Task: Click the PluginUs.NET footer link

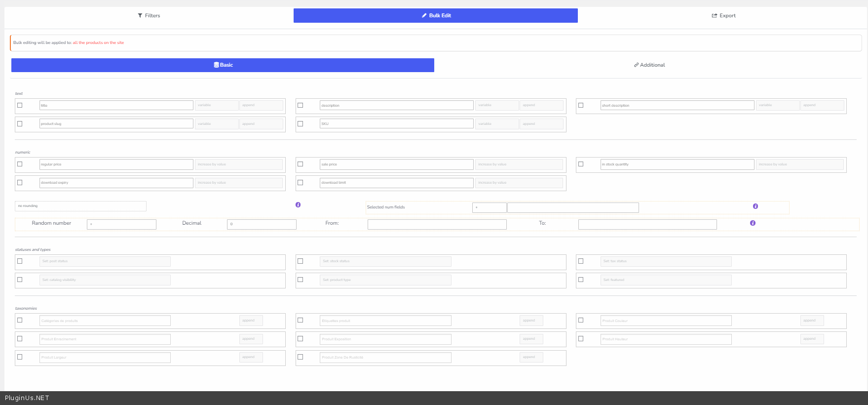Action: click(x=27, y=398)
